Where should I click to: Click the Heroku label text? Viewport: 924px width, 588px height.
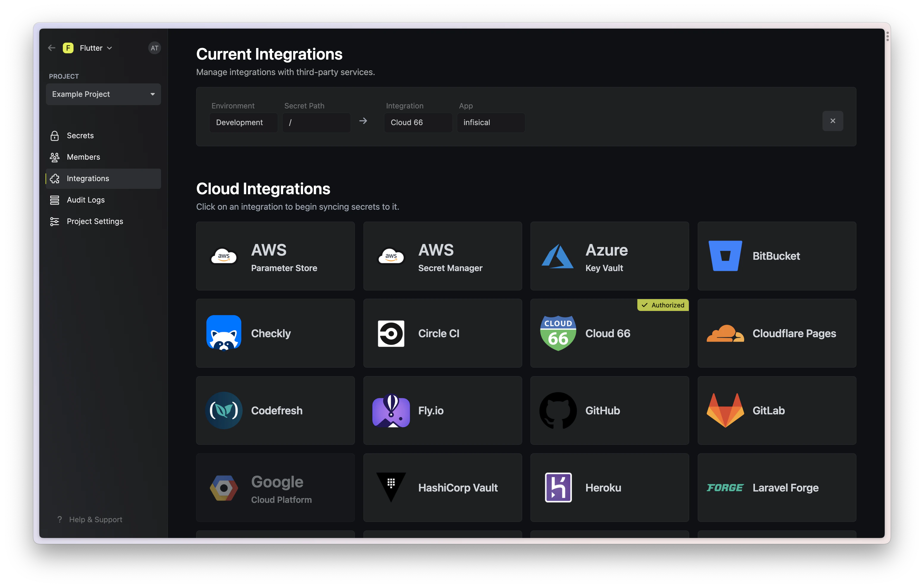pos(603,488)
